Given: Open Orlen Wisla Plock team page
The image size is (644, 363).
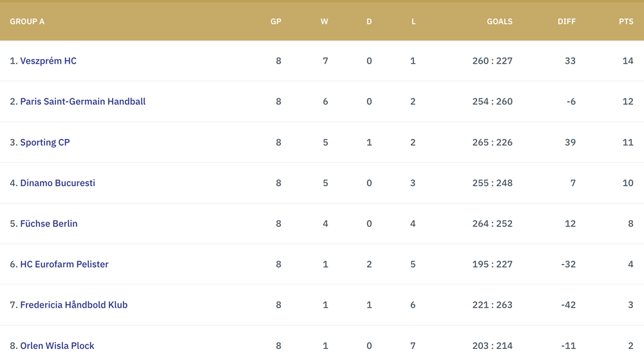Looking at the screenshot, I should point(57,346).
